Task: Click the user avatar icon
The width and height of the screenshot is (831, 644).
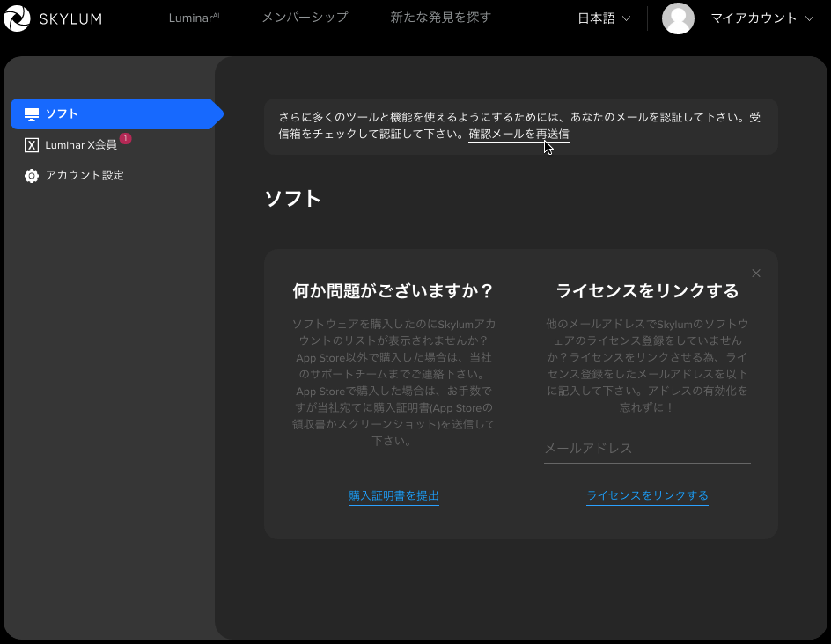Action: tap(678, 18)
